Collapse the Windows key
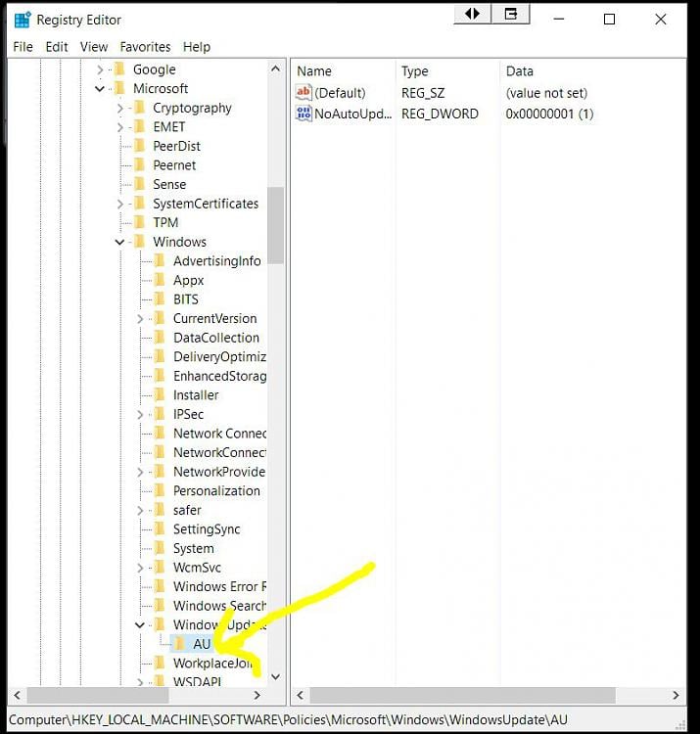Viewport: 700px width, 734px height. (119, 242)
